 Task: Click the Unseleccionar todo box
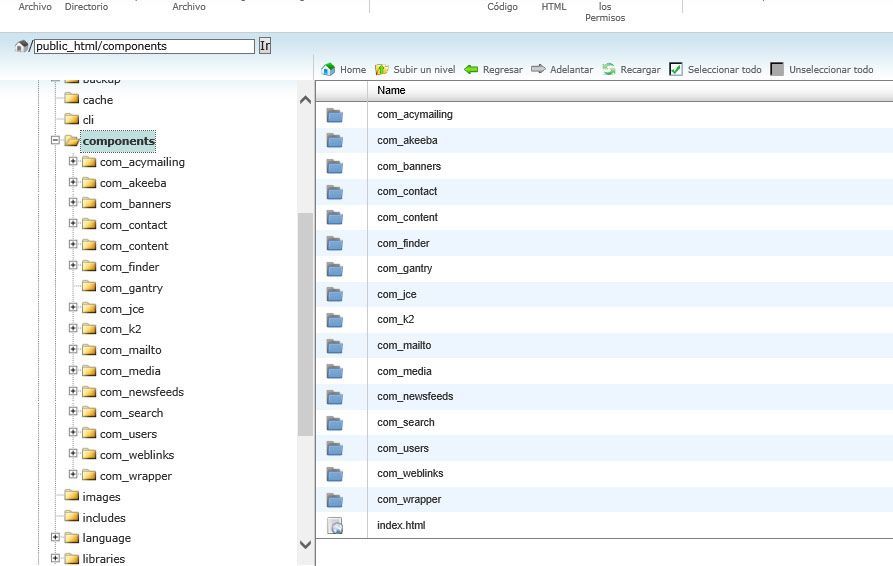point(777,69)
